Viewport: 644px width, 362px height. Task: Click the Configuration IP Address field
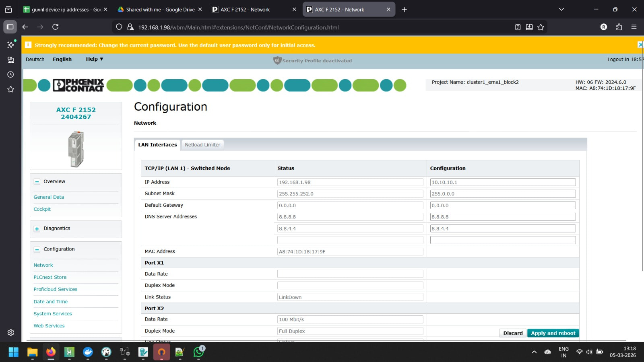coord(502,182)
